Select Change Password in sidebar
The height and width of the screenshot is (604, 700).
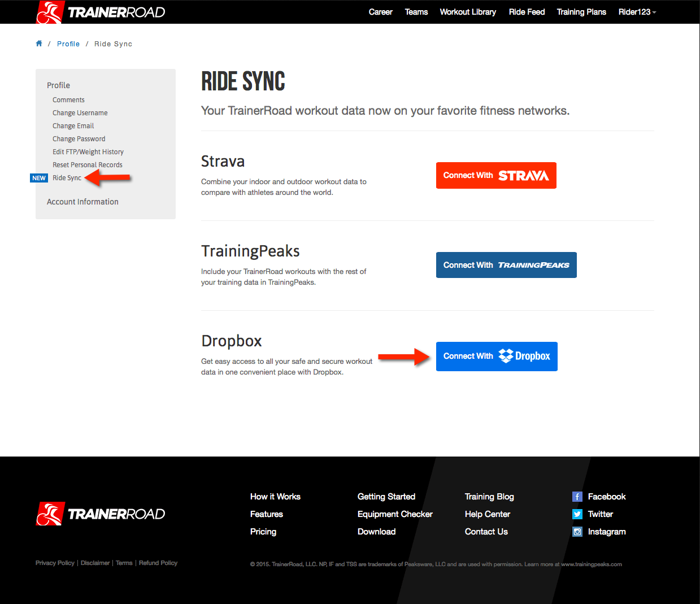coord(79,139)
